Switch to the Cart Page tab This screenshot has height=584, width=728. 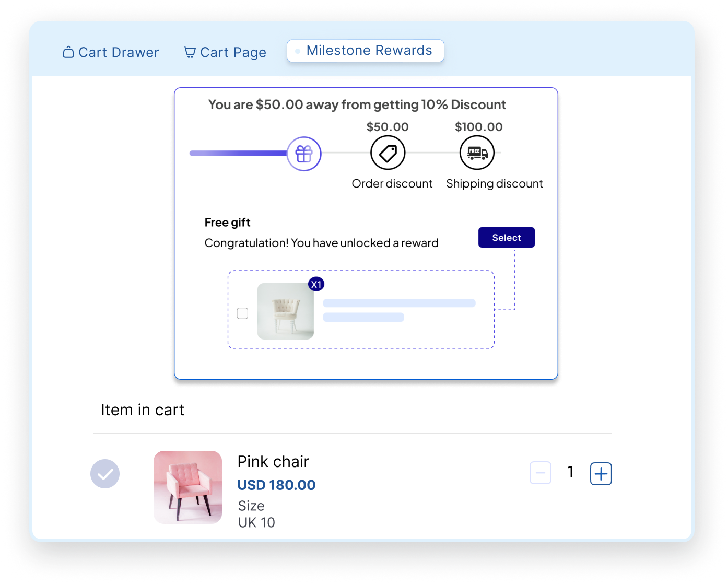225,52
